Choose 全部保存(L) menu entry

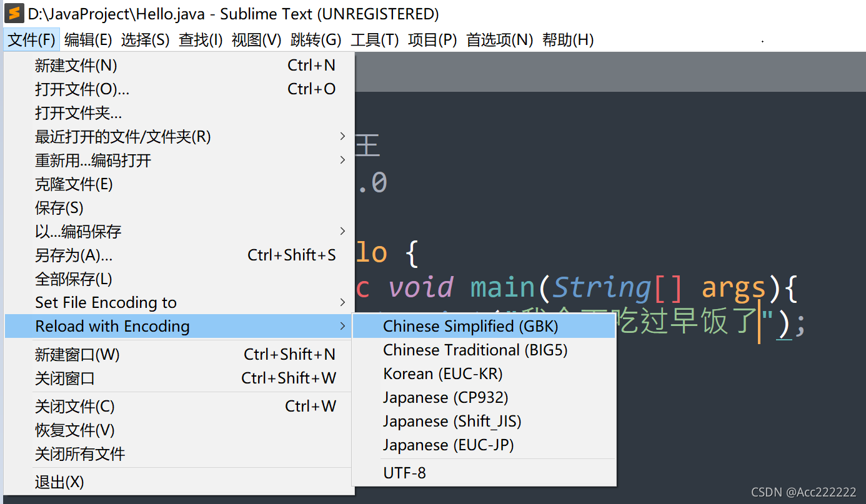click(179, 279)
